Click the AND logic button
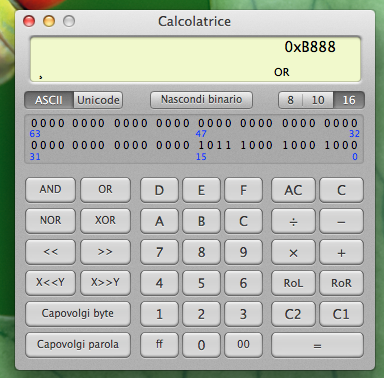The width and height of the screenshot is (384, 378). 50,190
